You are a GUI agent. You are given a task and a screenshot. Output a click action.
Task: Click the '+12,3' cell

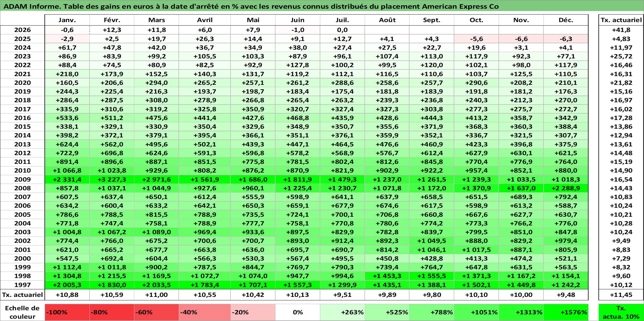click(112, 30)
